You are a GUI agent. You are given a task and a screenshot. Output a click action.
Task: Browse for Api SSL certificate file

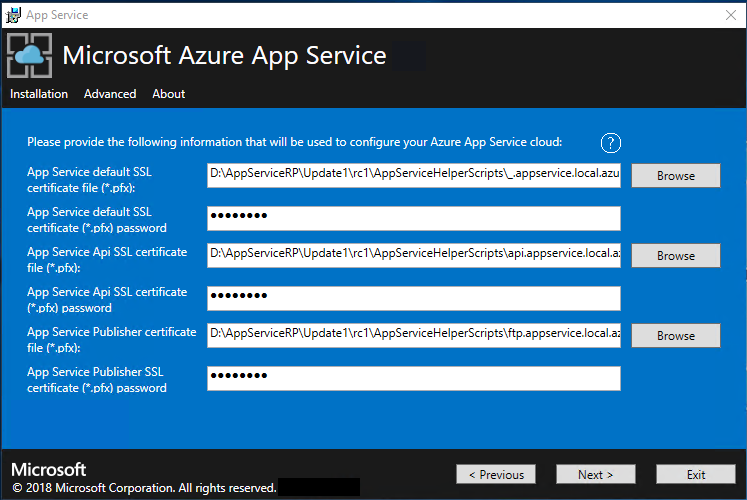click(676, 256)
